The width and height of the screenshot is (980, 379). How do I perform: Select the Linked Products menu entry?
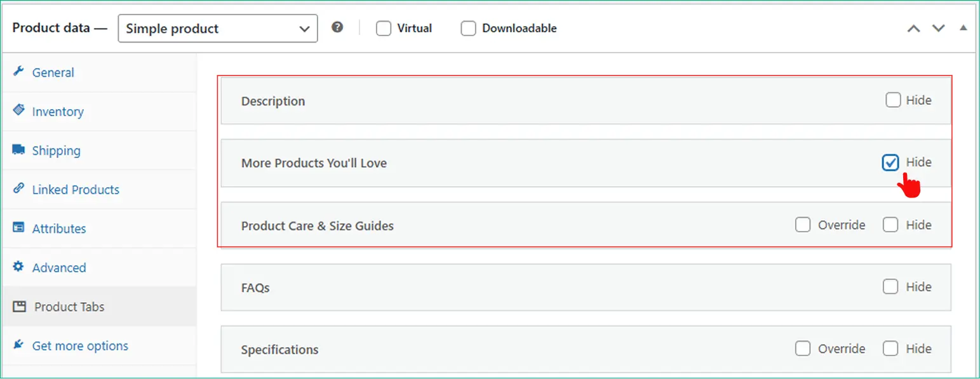pyautogui.click(x=76, y=189)
